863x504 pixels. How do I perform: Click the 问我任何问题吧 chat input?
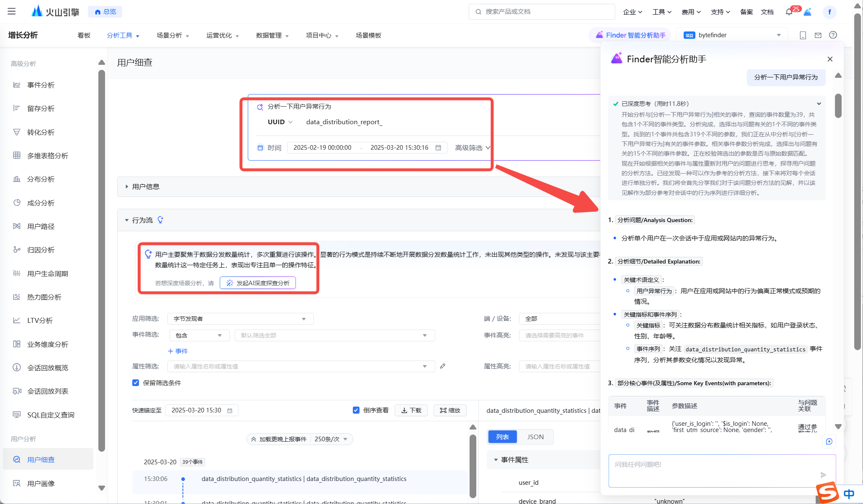pyautogui.click(x=722, y=471)
